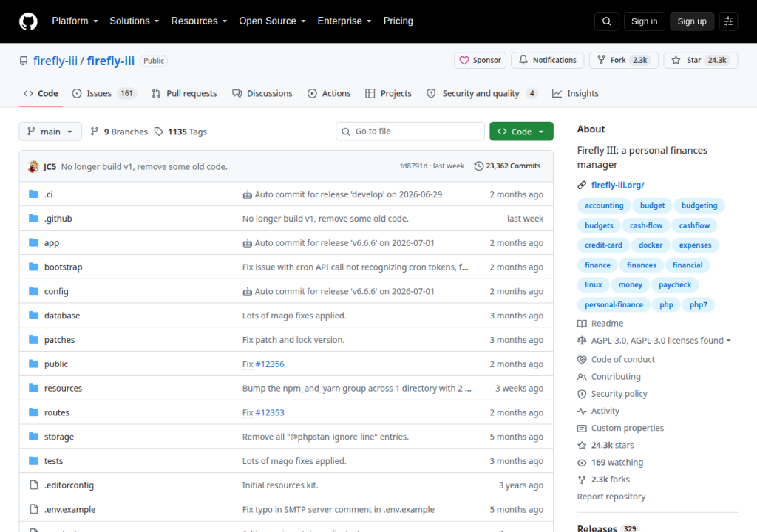Click the tag icon beside 1135 Tags
The image size is (757, 532).
click(158, 132)
